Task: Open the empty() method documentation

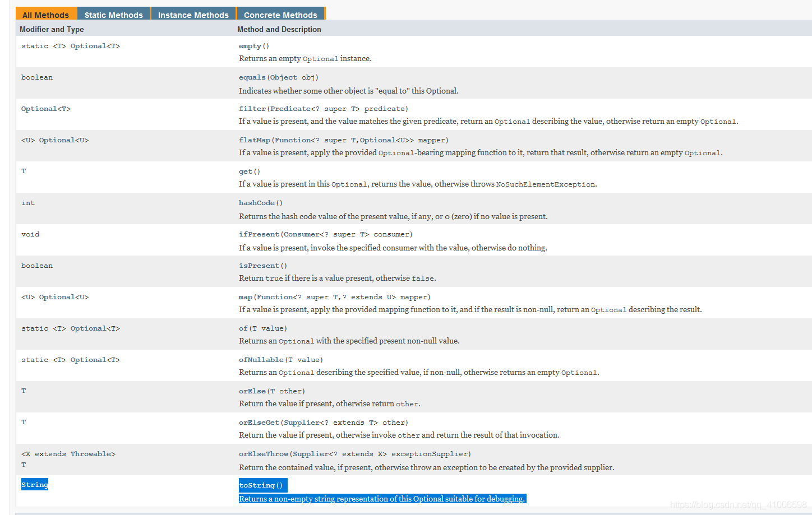Action: point(251,46)
